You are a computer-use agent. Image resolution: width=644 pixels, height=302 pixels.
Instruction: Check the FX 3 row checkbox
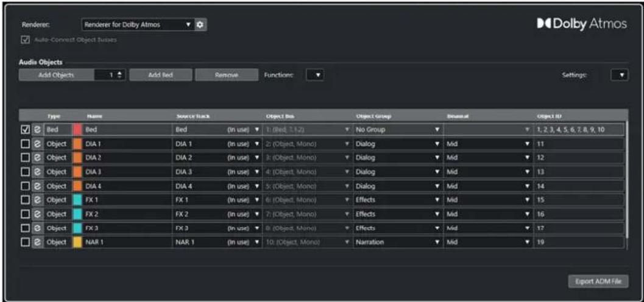(26, 228)
